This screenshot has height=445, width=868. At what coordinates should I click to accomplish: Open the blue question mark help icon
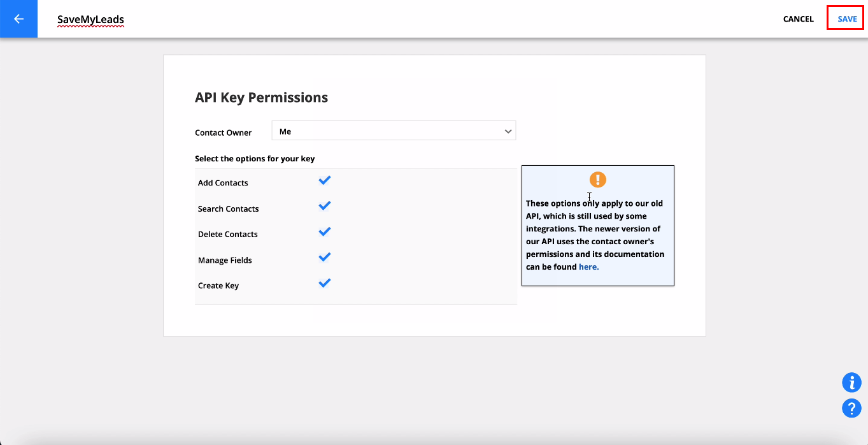pos(851,408)
